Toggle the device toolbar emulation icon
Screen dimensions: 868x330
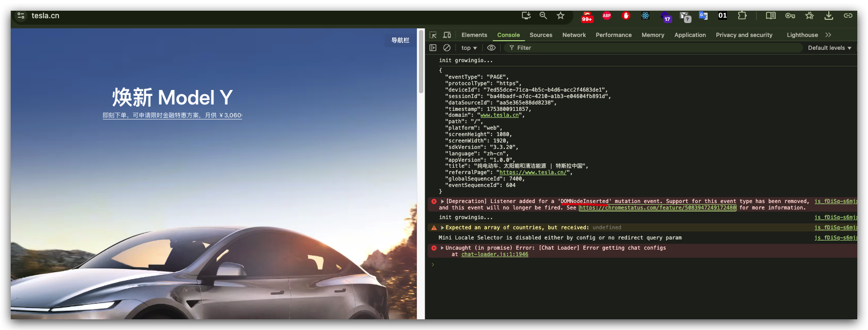[x=447, y=35]
